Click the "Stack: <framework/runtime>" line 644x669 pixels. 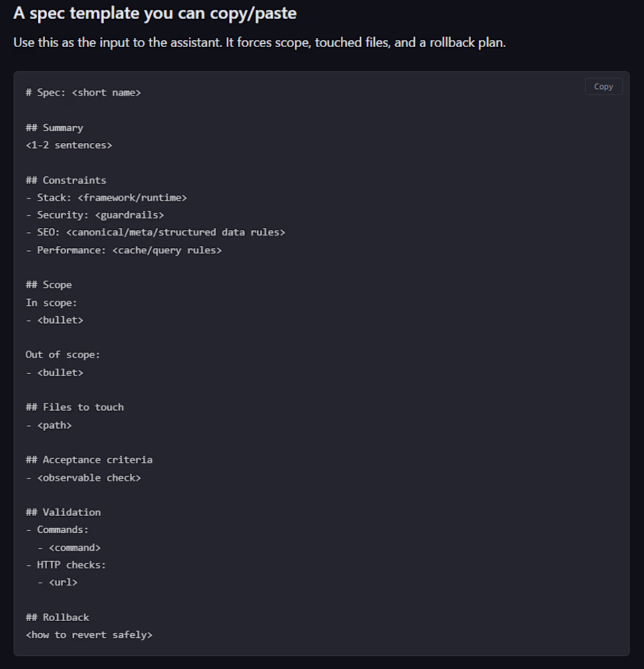(106, 197)
